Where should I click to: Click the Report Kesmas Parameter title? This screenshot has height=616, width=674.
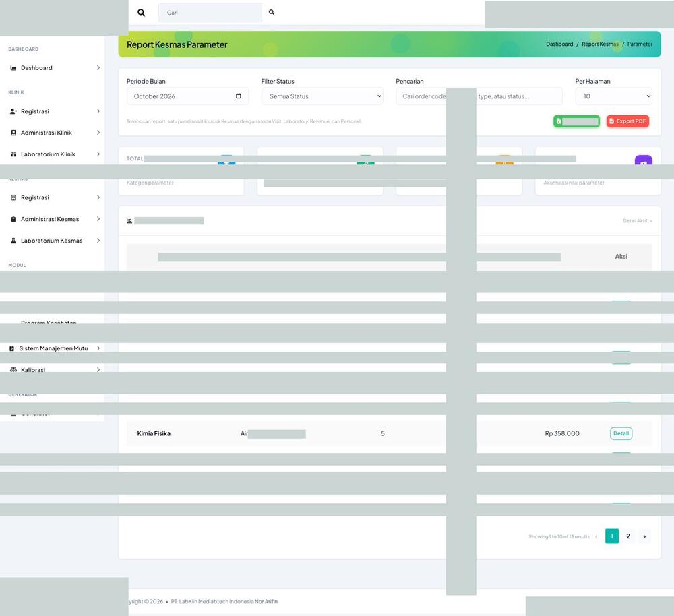click(x=177, y=44)
